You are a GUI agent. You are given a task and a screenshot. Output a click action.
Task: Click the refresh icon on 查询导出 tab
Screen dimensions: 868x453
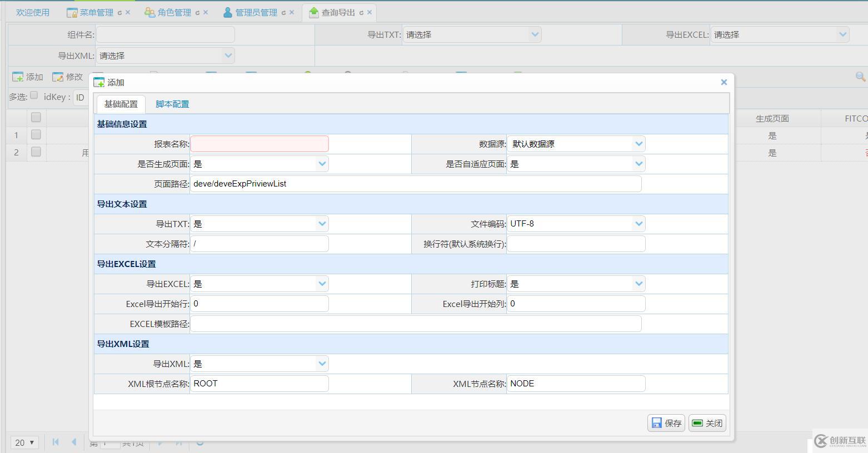(361, 12)
